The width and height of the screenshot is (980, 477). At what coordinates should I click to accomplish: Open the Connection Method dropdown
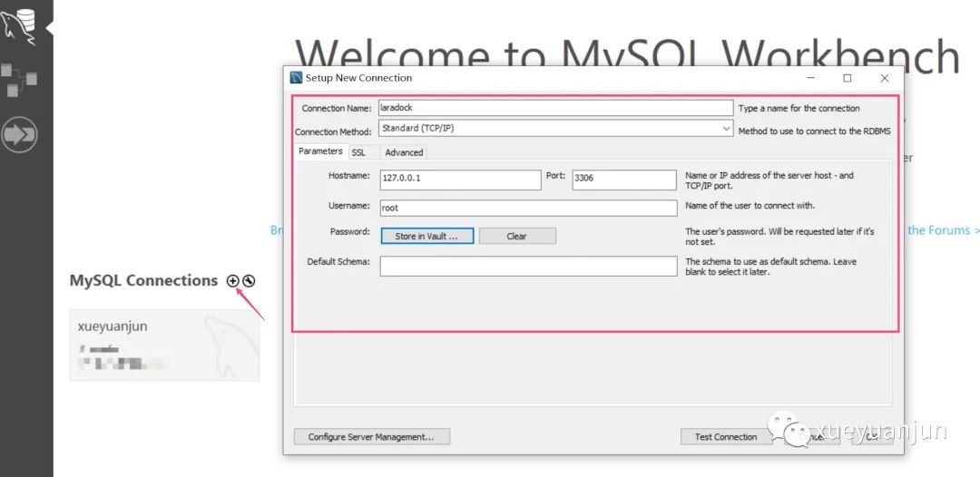[x=555, y=128]
